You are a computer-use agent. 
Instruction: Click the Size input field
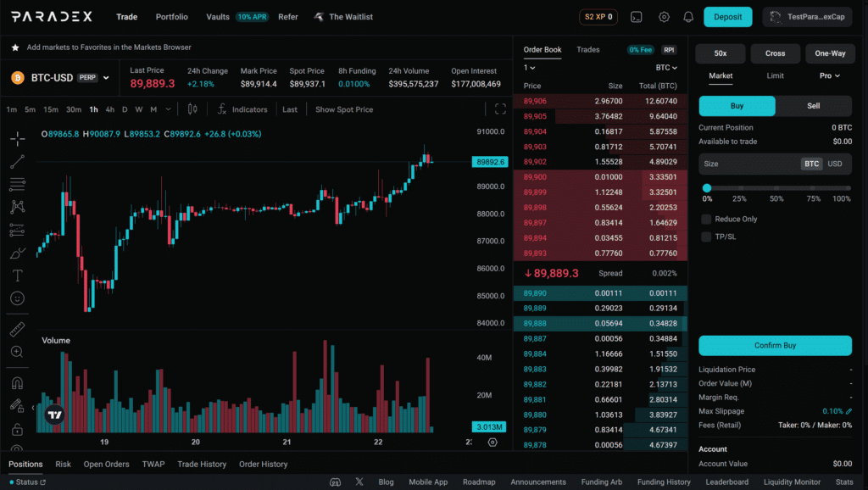pyautogui.click(x=775, y=164)
